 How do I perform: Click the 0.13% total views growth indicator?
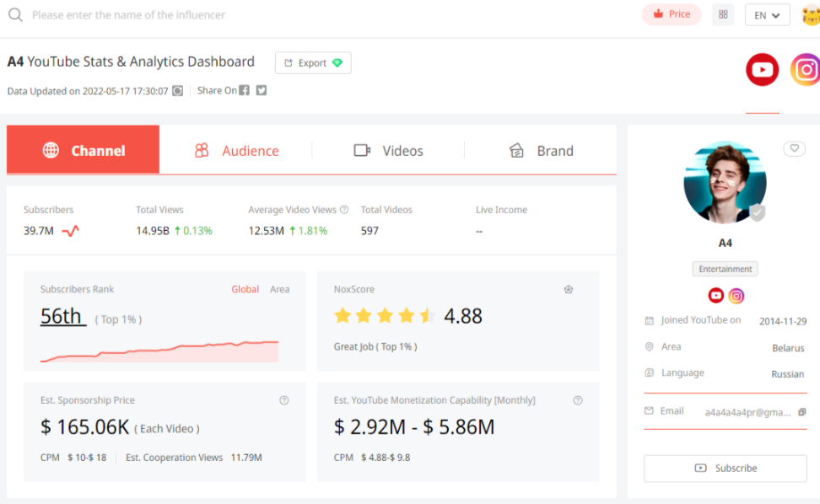(x=193, y=231)
